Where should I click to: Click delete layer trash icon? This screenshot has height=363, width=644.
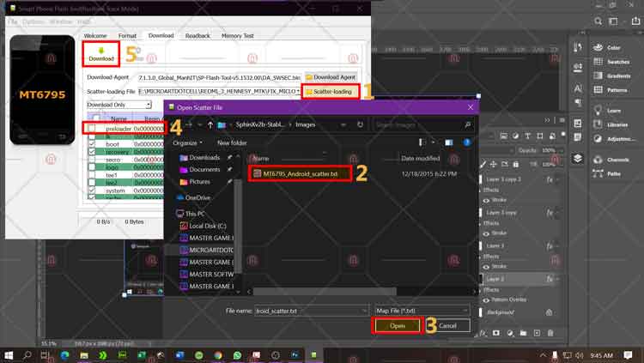[550, 333]
